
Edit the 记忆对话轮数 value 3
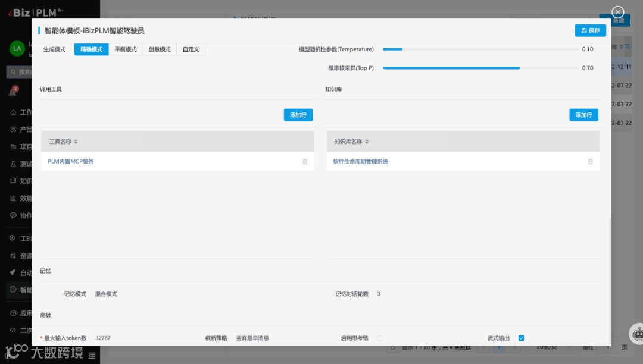(x=379, y=294)
